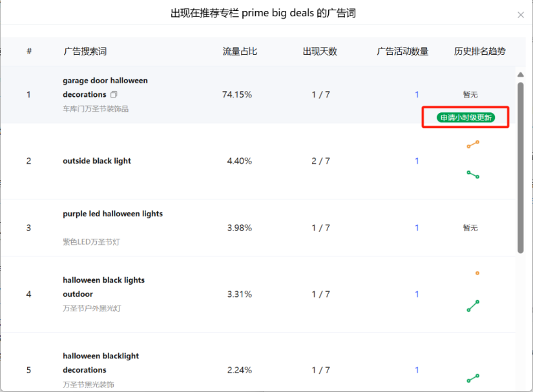Select keyword purple led halloween lights

[112, 214]
